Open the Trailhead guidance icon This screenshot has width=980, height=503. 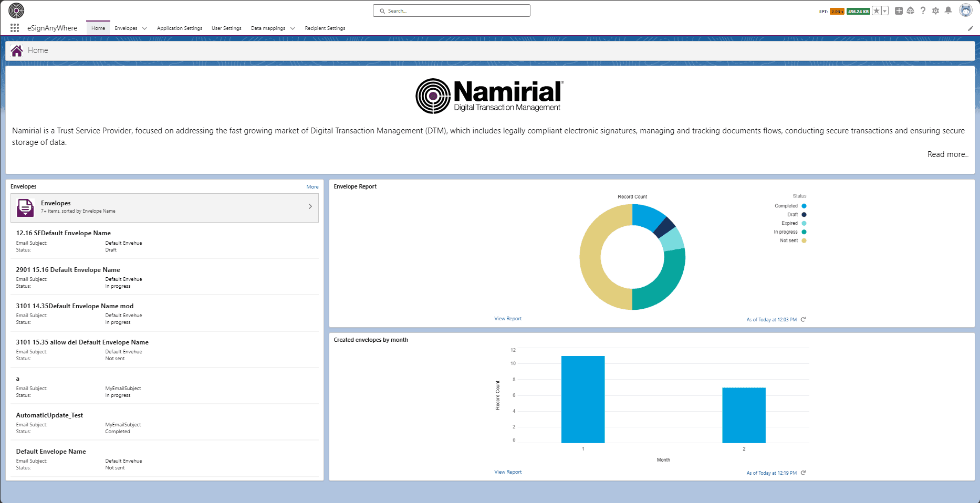[911, 11]
